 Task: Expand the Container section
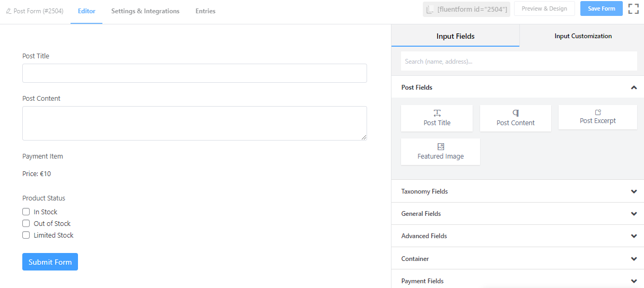pos(633,259)
